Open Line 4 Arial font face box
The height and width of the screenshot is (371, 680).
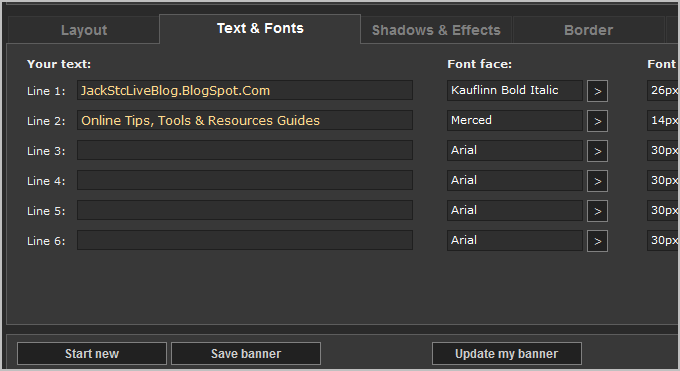coord(515,180)
